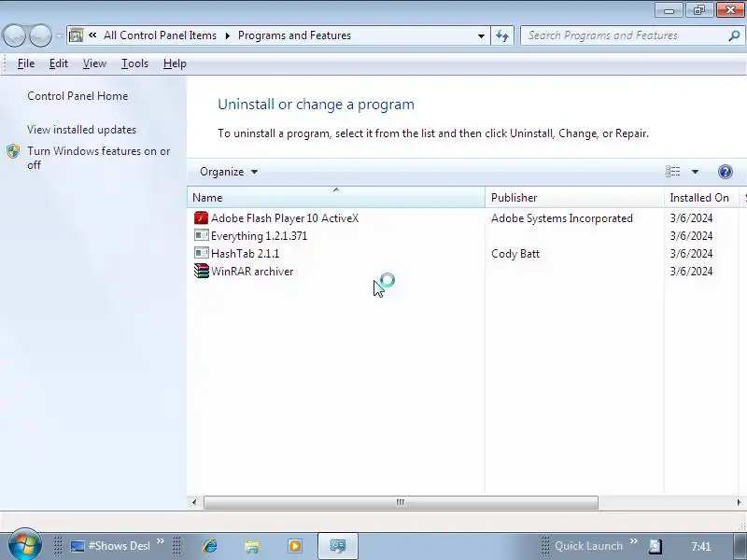Open the Tools menu
Screen dimensions: 747x560
tap(134, 63)
